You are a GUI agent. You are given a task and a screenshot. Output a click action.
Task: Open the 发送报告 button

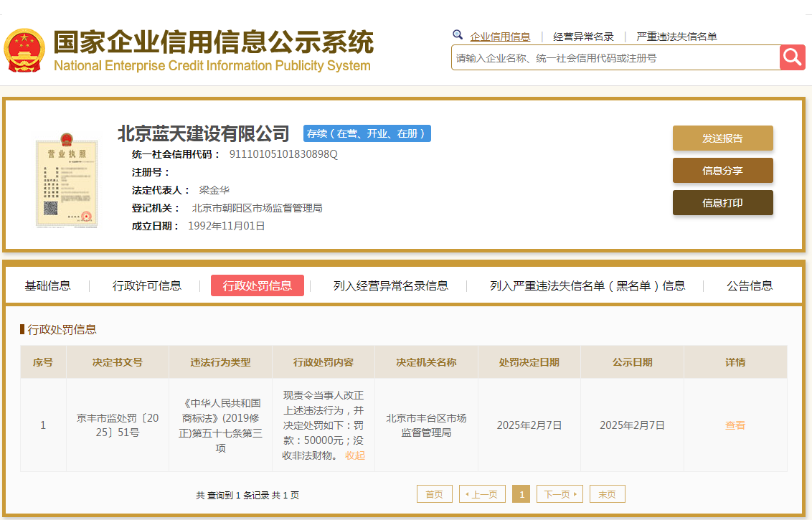(x=722, y=138)
